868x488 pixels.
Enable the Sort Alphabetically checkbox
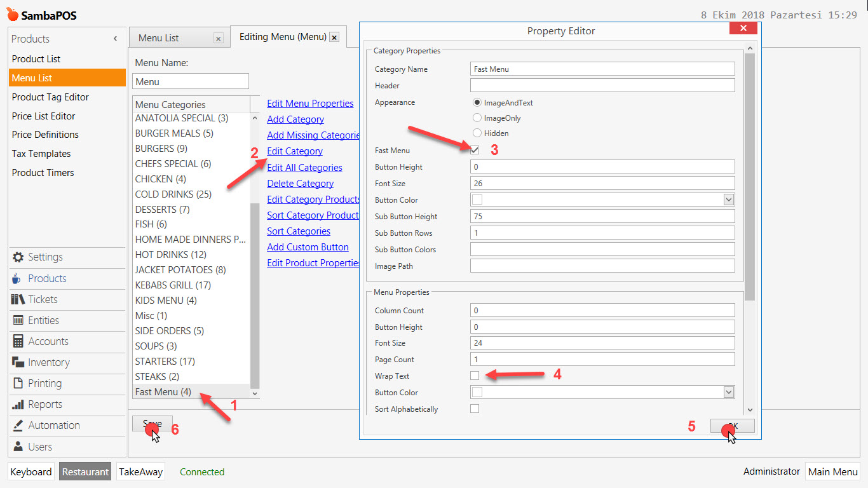tap(475, 409)
